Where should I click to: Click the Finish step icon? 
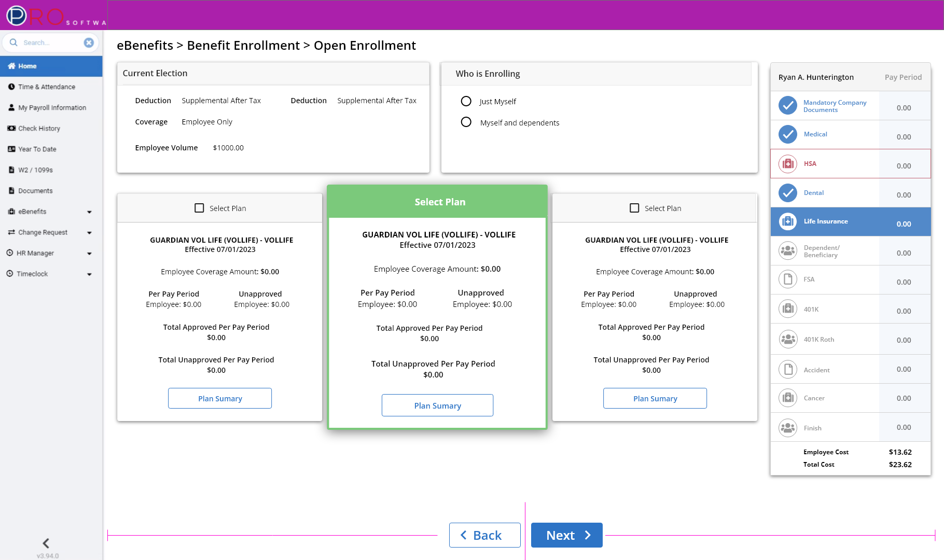pos(787,428)
